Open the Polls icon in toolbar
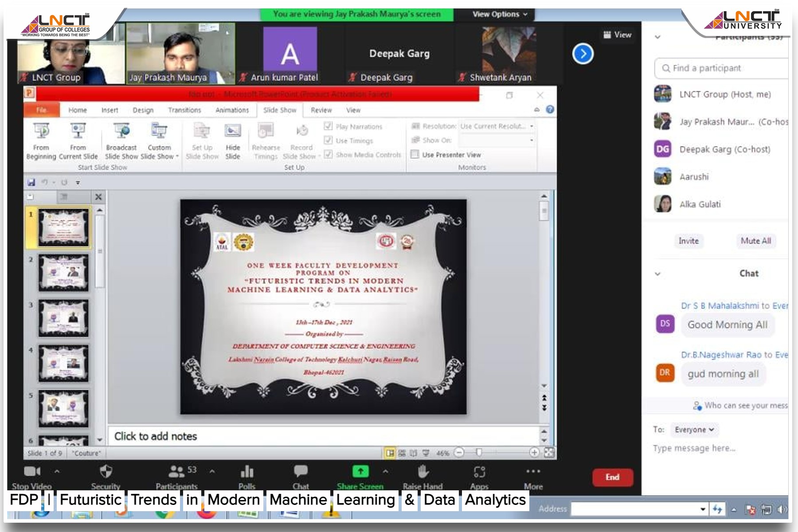798x532 pixels. click(x=247, y=471)
